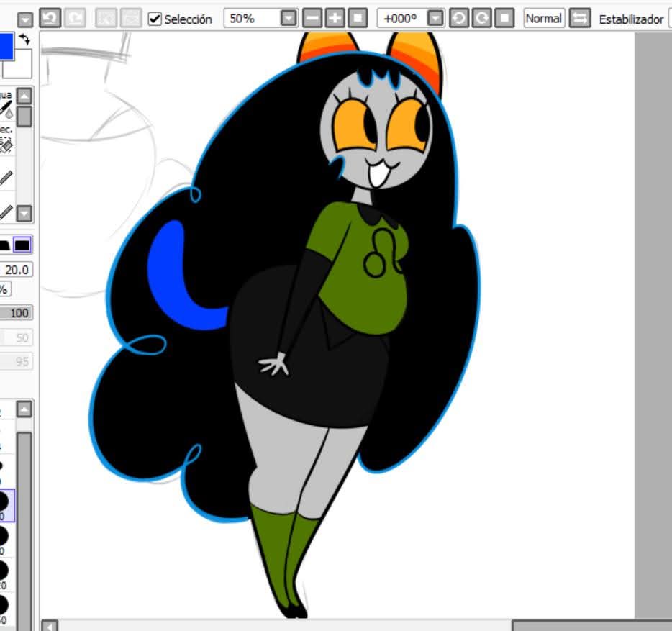Click the Normal view mode button
Viewport: 672px width, 631px height.
[x=544, y=19]
